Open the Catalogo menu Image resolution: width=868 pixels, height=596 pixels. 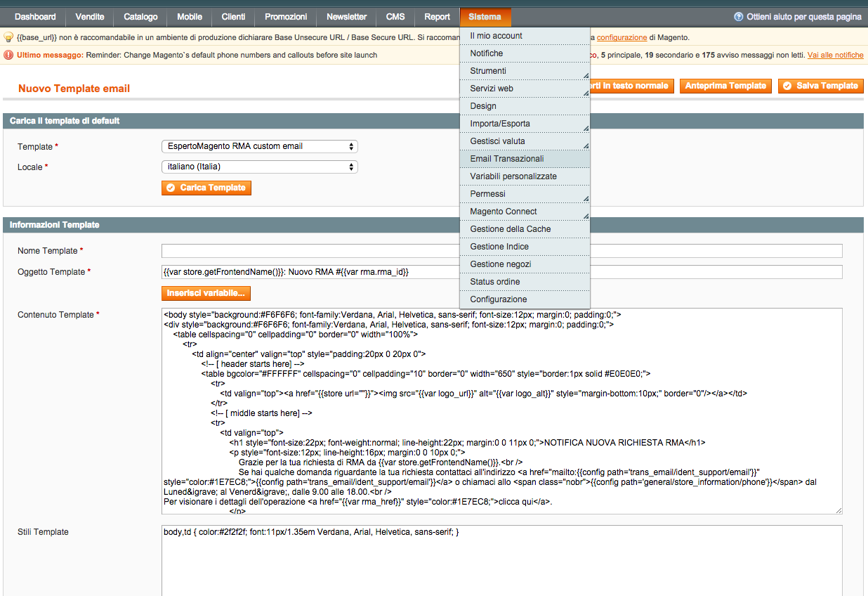pyautogui.click(x=140, y=17)
